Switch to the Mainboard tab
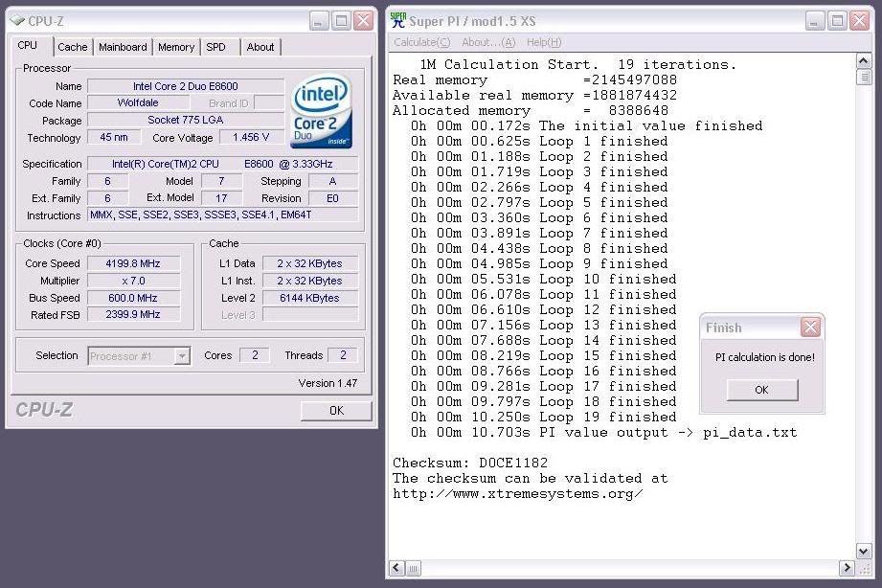 (x=123, y=47)
